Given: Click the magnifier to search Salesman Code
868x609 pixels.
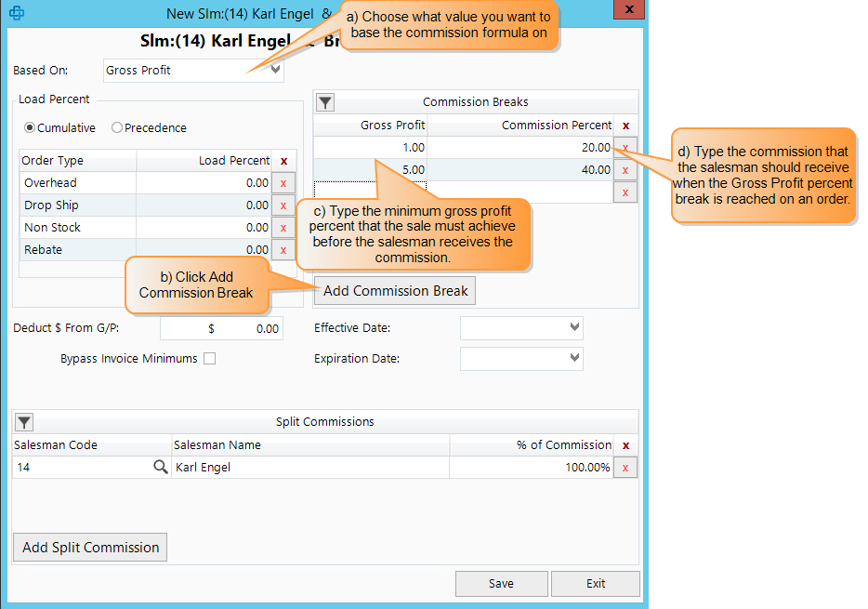Looking at the screenshot, I should (160, 467).
